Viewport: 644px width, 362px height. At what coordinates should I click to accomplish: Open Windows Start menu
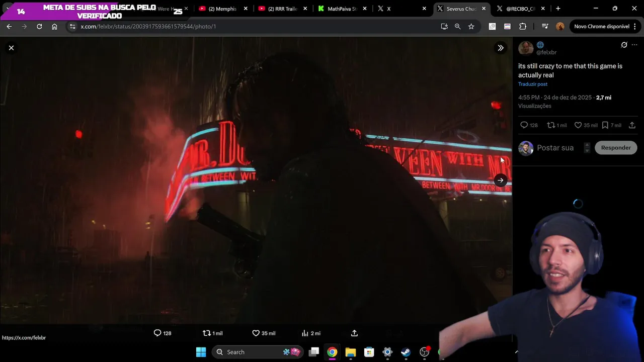pos(201,352)
